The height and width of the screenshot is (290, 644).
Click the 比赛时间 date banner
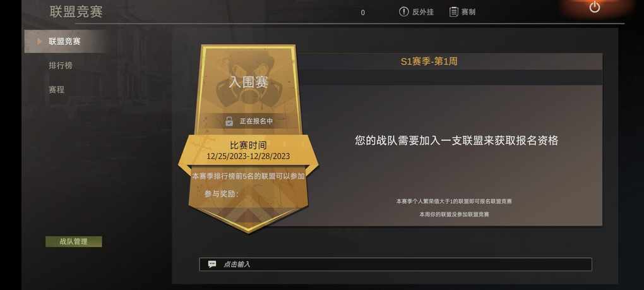coord(248,150)
